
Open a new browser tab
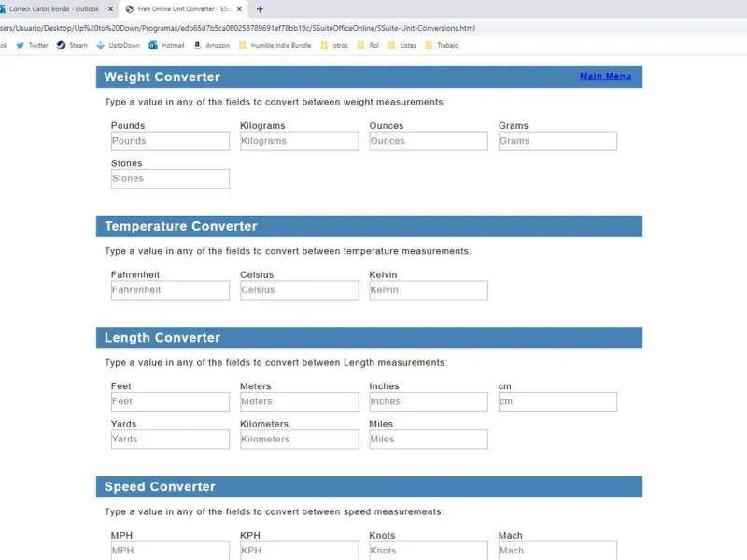pos(260,9)
